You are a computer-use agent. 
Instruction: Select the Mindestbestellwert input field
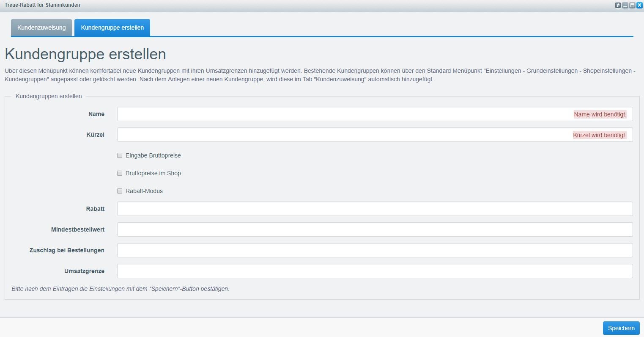(375, 229)
